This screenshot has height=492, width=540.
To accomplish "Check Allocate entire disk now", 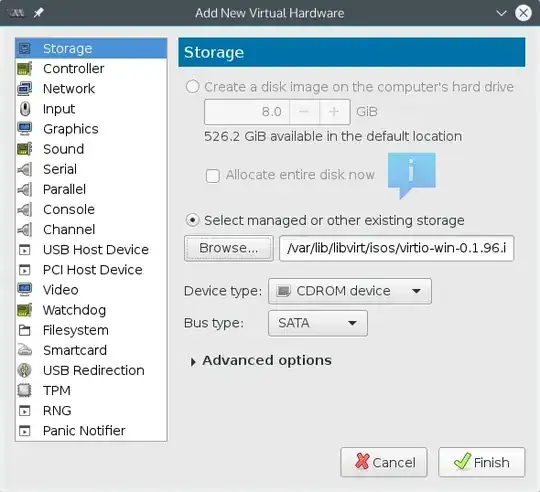I will [213, 176].
